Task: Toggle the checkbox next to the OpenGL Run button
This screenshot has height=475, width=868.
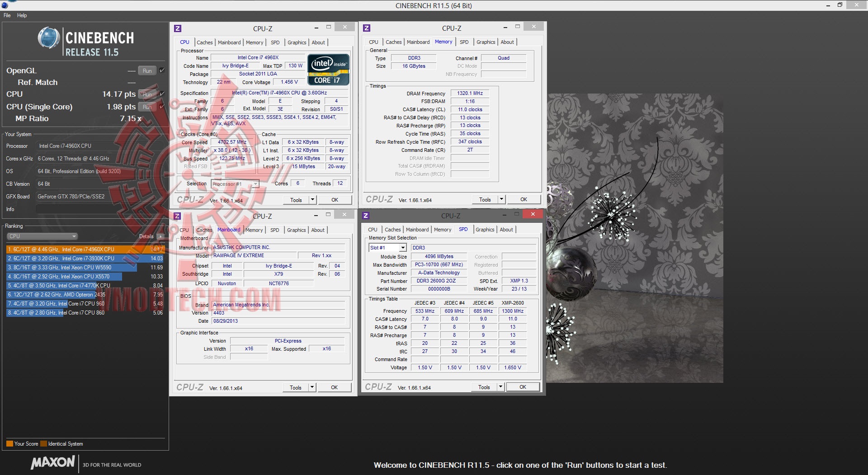Action: pyautogui.click(x=162, y=71)
